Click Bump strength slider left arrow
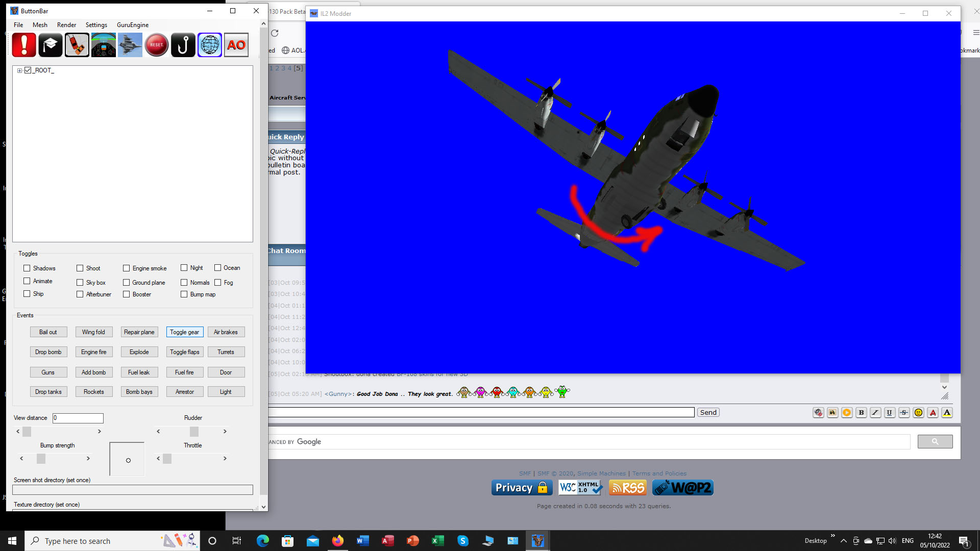Viewport: 980px width, 551px height. (21, 459)
